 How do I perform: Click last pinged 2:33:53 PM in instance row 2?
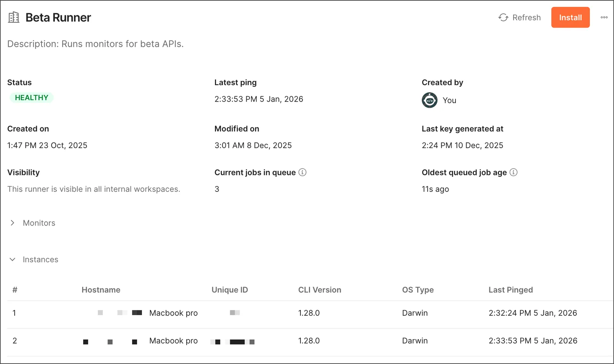tap(533, 341)
